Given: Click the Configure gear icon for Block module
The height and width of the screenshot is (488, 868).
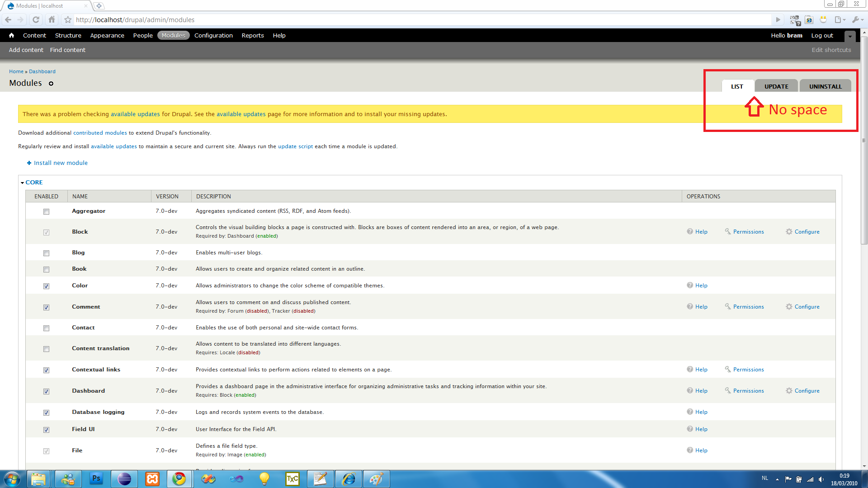Looking at the screenshot, I should pos(789,231).
